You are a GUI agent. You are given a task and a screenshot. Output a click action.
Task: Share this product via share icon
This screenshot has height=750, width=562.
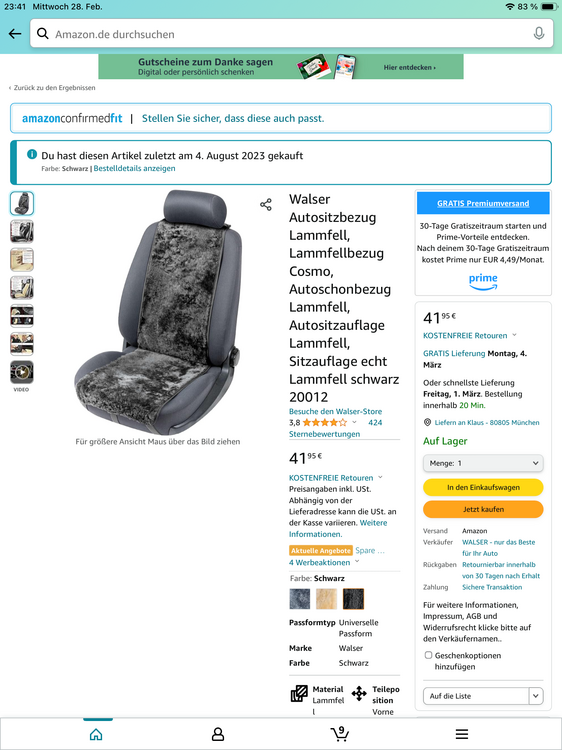click(x=266, y=205)
